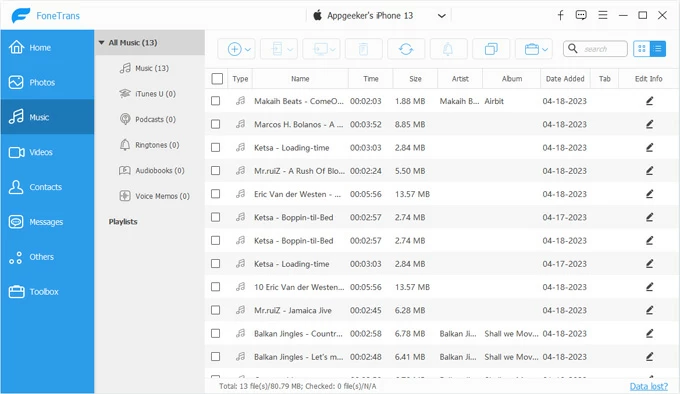Click the trash delete icon
The width and height of the screenshot is (680, 394).
tap(363, 49)
